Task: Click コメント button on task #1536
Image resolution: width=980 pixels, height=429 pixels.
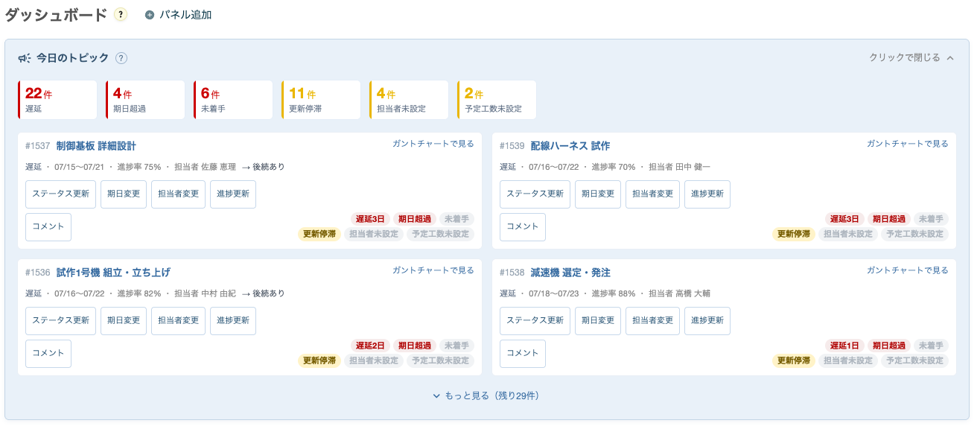Action: click(x=48, y=353)
